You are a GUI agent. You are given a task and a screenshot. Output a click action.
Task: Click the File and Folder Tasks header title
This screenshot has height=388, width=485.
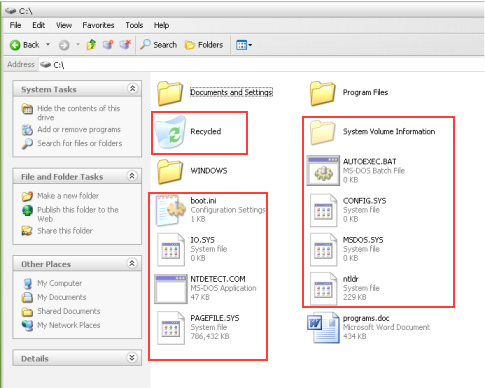(62, 177)
